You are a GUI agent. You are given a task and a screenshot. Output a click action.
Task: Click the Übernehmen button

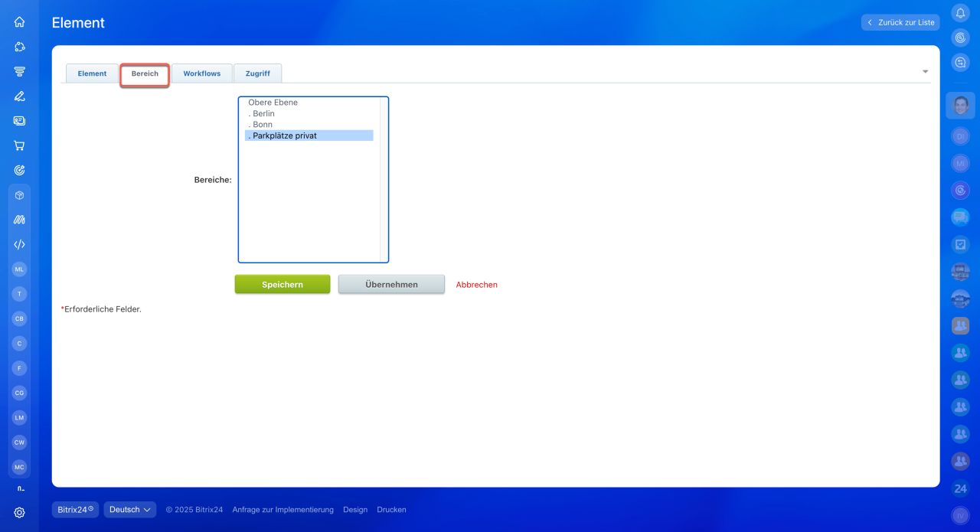pos(391,284)
